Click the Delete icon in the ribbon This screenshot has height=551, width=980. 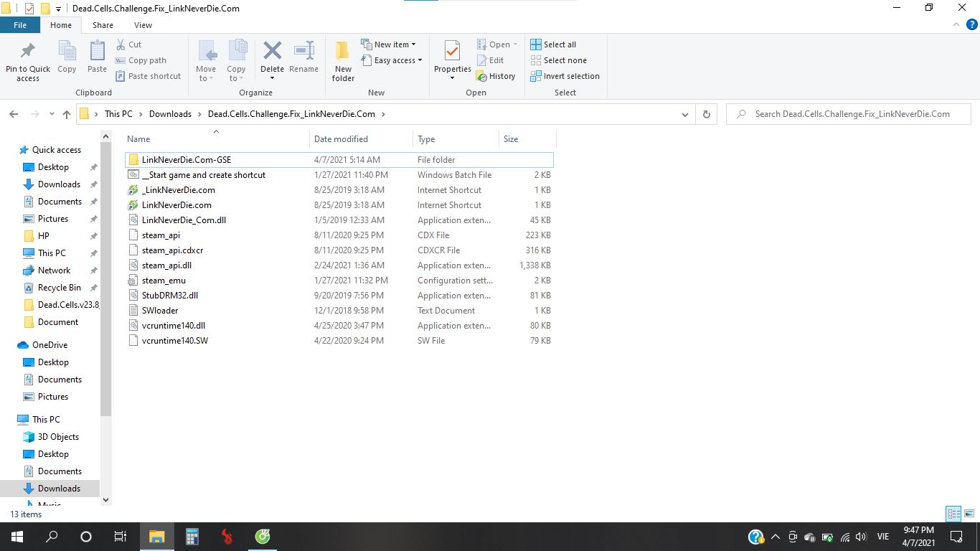[x=272, y=52]
